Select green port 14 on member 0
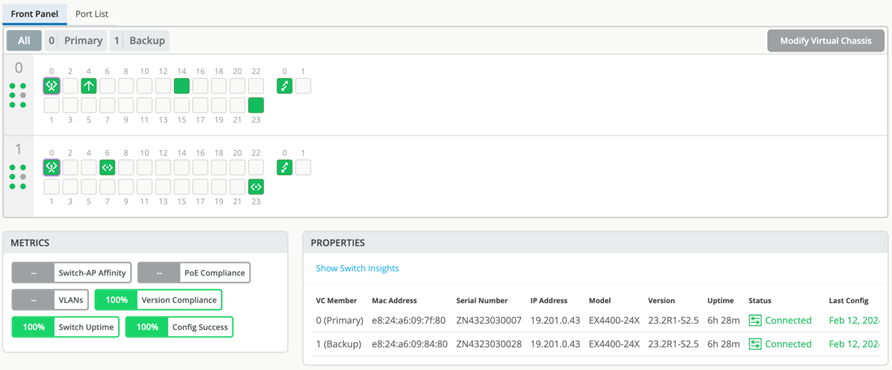 coord(181,86)
